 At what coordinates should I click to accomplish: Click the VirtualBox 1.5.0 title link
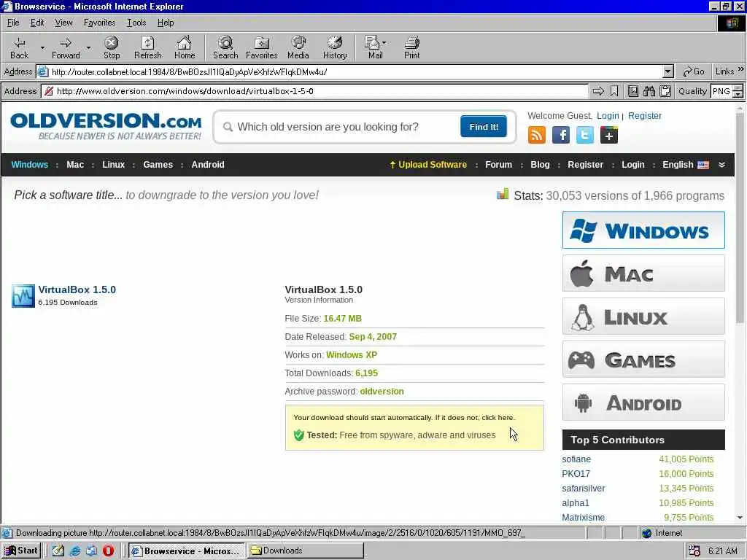coord(77,289)
